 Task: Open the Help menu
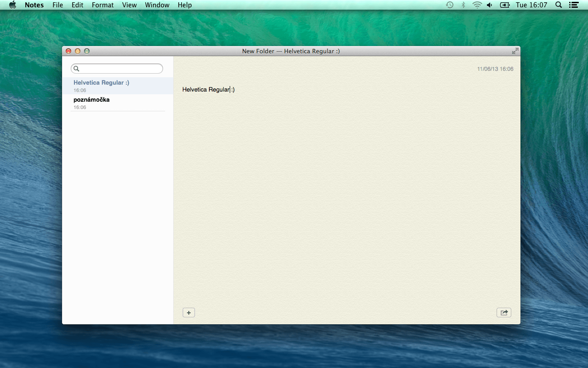pos(185,5)
